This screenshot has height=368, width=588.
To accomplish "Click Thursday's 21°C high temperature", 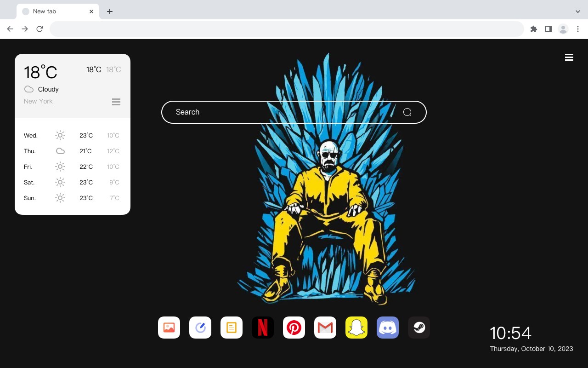I will point(85,151).
